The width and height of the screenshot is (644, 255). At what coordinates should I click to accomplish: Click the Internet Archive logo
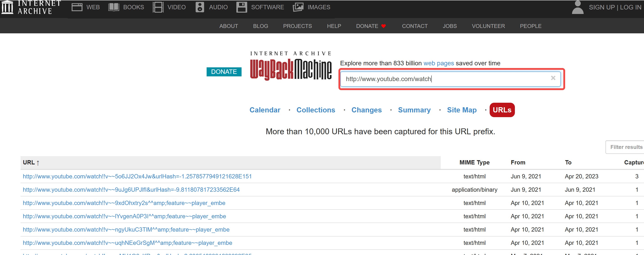pyautogui.click(x=31, y=7)
